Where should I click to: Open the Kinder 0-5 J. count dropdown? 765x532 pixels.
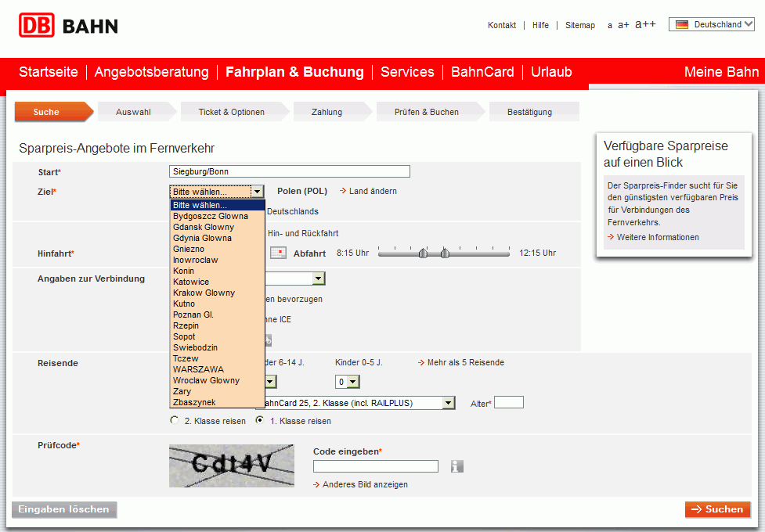tap(348, 382)
